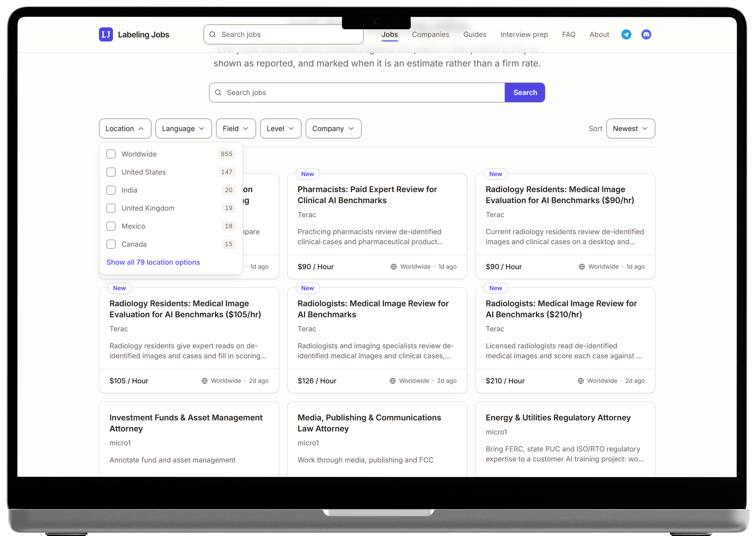The width and height of the screenshot is (756, 536).
Task: Click the magnifier icon in header search
Action: click(213, 34)
